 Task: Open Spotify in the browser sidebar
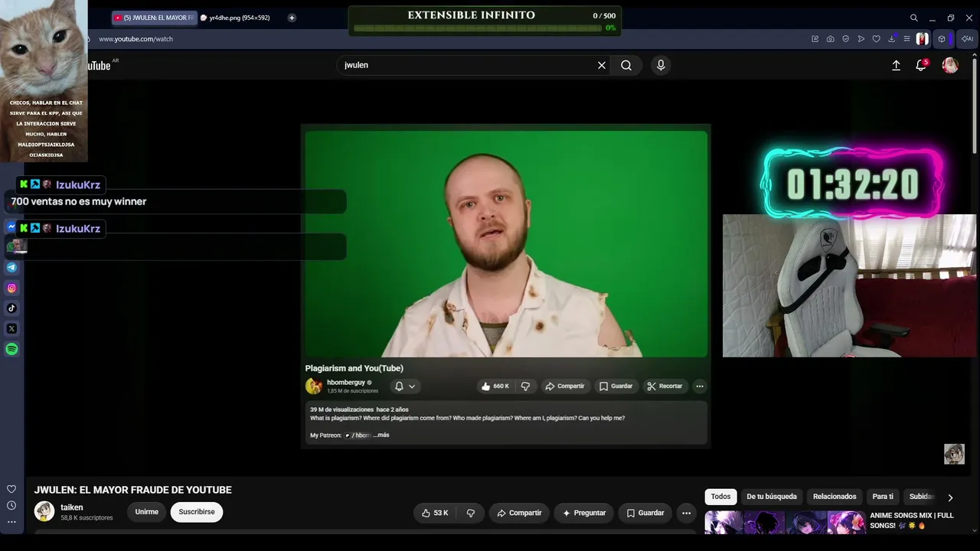pos(11,349)
